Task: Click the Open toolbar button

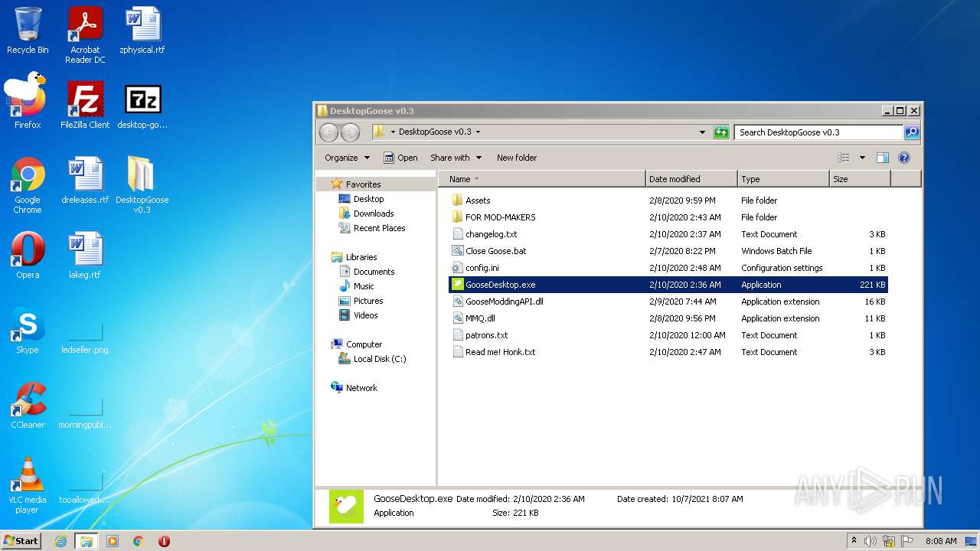Action: [400, 158]
